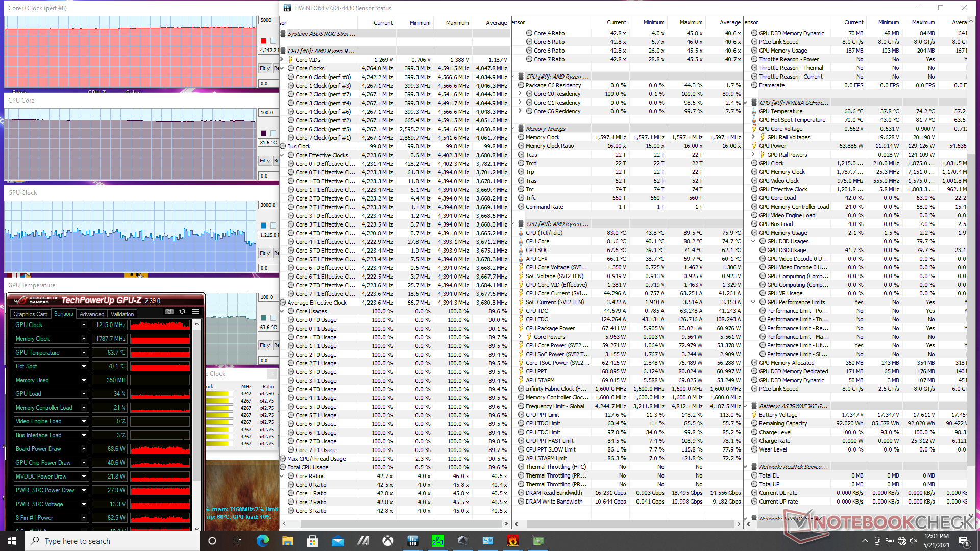Open the Microsoft Store taskbar icon
The height and width of the screenshot is (551, 980).
(x=312, y=541)
